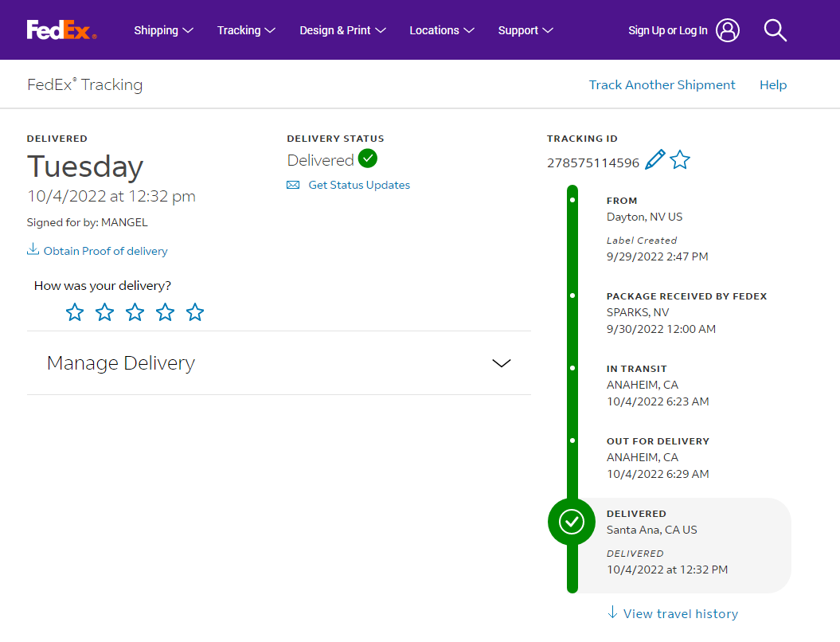Expand the Manage Delivery section
Screen dimensions: 840x642
[x=279, y=362]
